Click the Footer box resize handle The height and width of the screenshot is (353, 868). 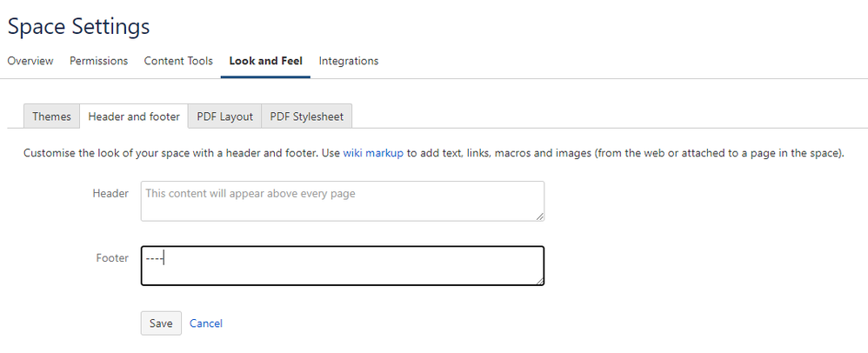540,281
